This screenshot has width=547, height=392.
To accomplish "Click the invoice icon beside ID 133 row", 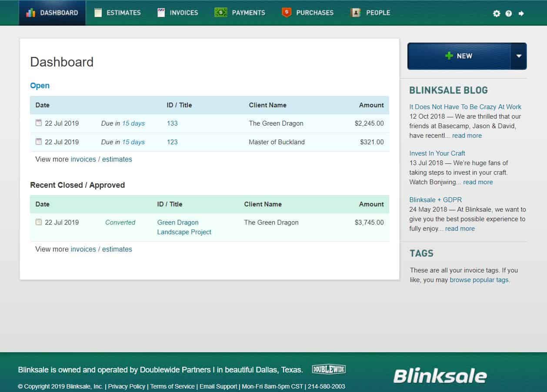I will 39,123.
